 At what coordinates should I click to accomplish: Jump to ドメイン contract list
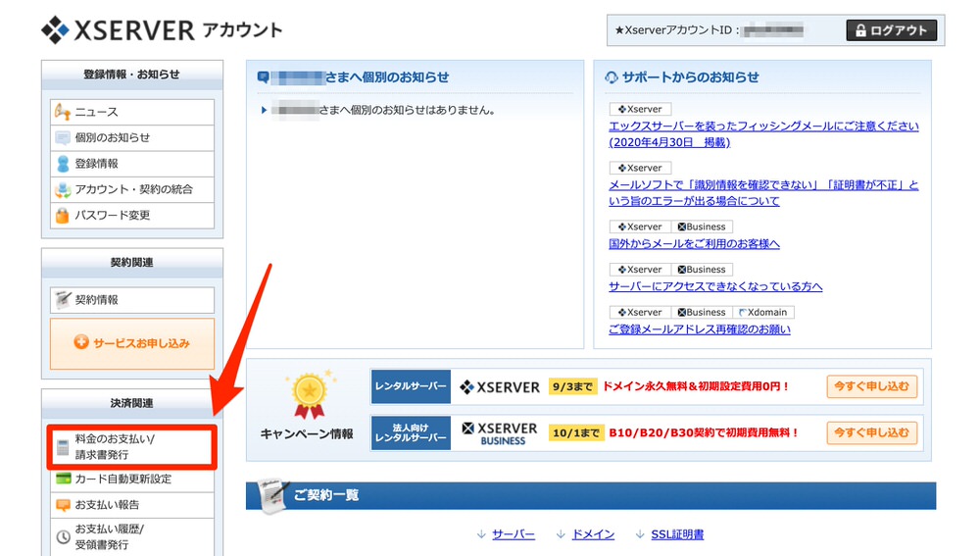[593, 534]
